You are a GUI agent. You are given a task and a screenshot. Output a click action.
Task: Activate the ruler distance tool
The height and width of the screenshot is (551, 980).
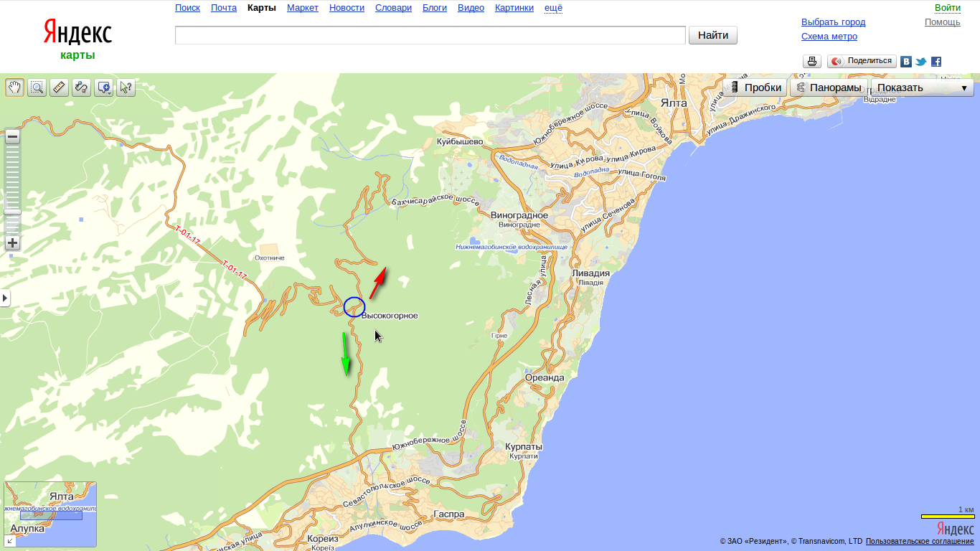(x=59, y=88)
